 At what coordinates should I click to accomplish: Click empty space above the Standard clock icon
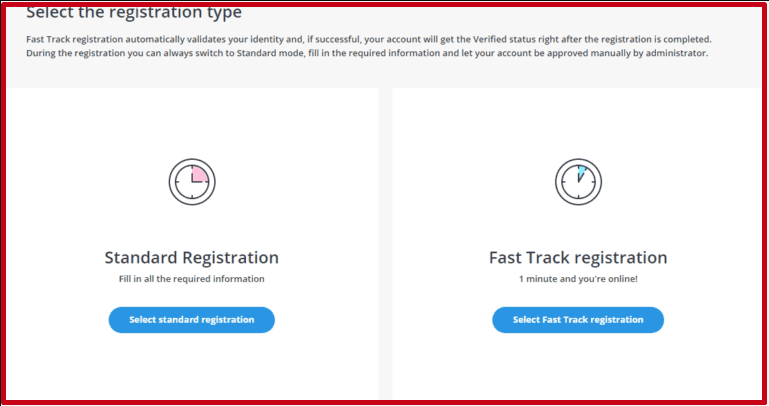click(192, 120)
